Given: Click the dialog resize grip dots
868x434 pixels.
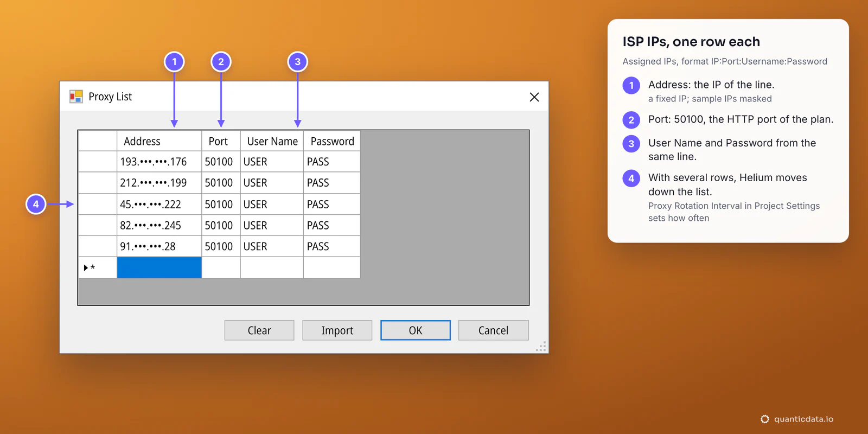Looking at the screenshot, I should tap(541, 347).
